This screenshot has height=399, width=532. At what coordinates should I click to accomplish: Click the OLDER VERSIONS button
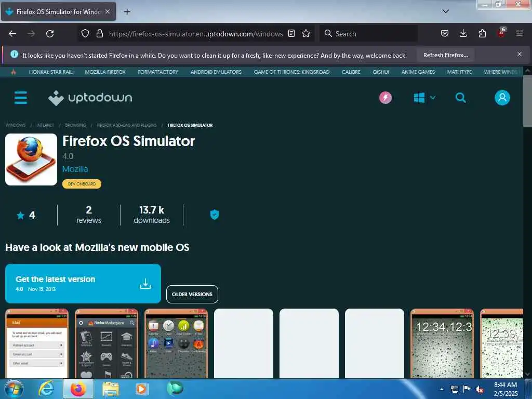click(192, 294)
